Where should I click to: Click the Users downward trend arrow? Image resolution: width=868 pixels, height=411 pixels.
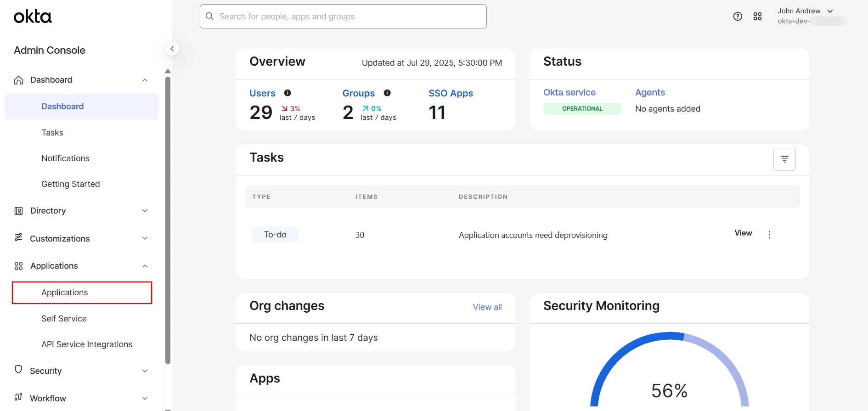(285, 108)
